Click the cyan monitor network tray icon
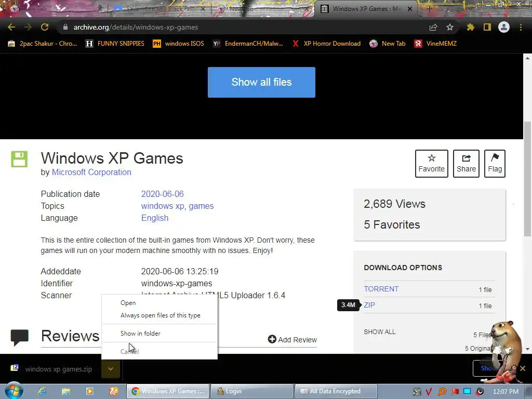 (x=467, y=392)
